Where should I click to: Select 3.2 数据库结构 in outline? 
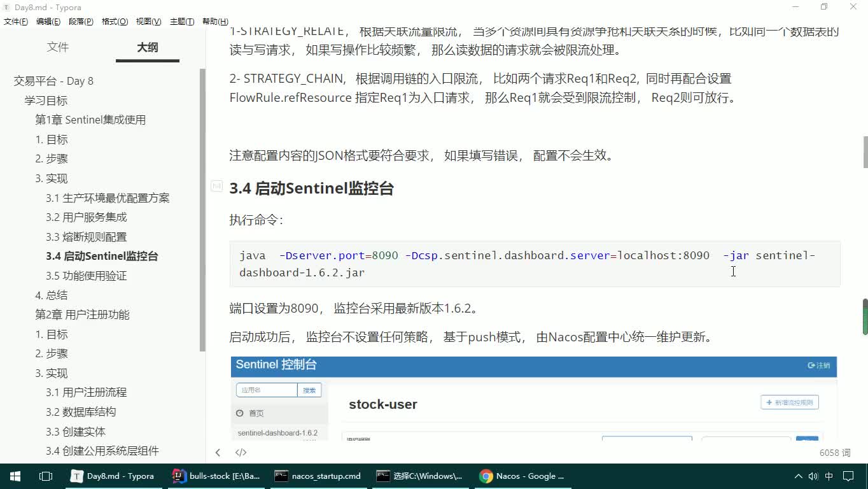(81, 412)
